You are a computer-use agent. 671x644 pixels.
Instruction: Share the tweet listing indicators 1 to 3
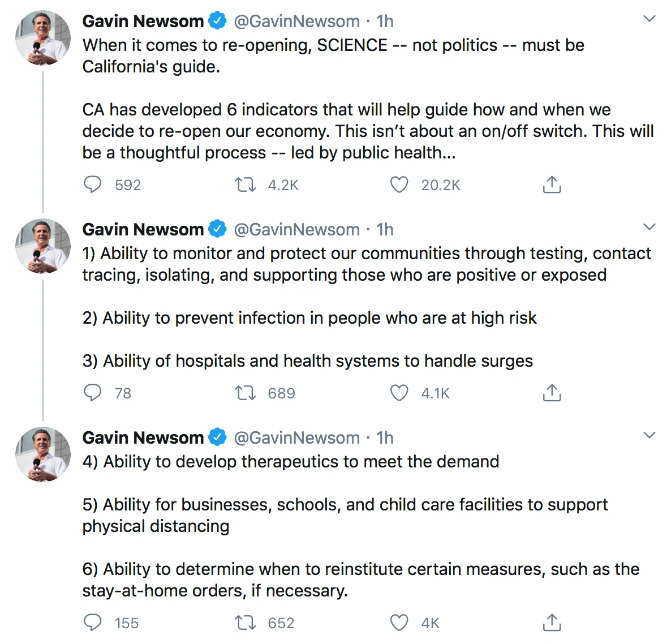click(552, 393)
